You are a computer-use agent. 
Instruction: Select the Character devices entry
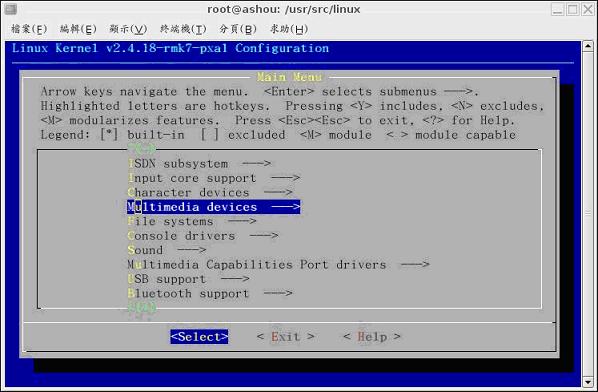coord(210,193)
